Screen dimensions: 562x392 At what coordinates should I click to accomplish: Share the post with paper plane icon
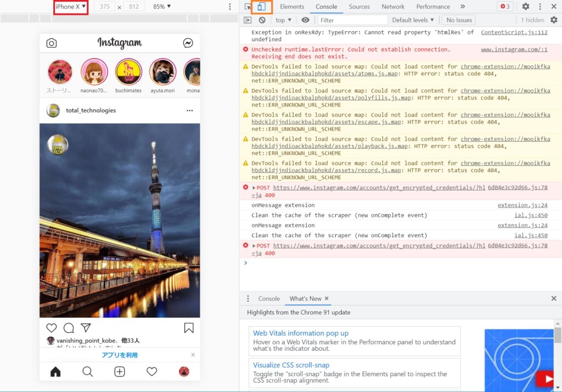point(86,328)
